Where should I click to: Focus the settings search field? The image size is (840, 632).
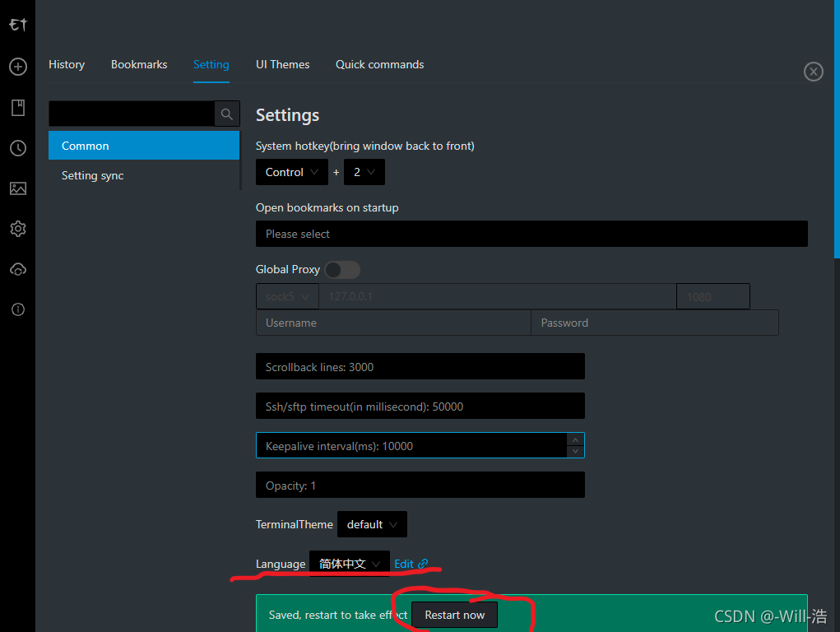pyautogui.click(x=132, y=114)
